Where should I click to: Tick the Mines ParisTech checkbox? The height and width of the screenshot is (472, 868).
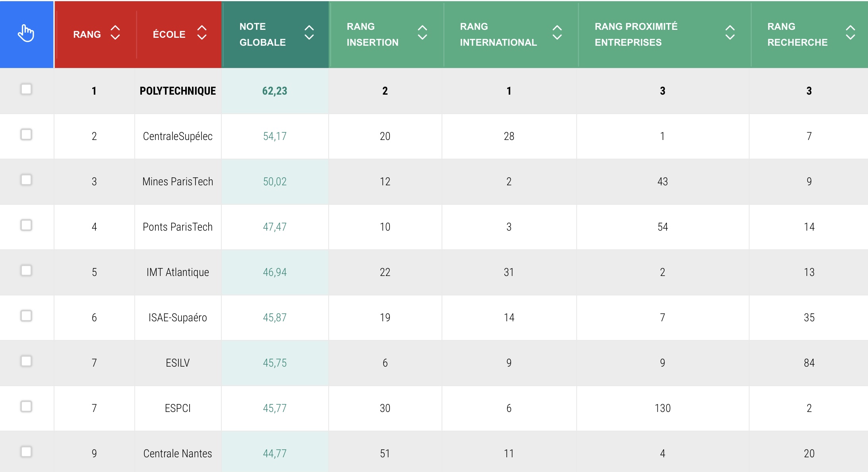coord(26,180)
